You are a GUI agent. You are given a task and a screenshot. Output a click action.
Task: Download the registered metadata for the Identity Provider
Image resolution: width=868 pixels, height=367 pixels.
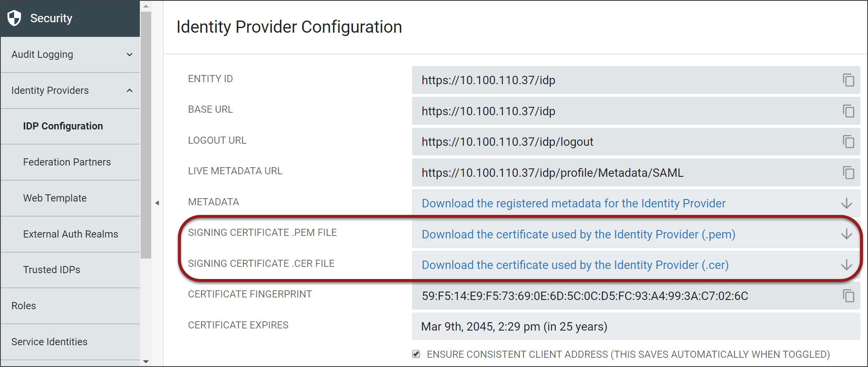pos(574,203)
